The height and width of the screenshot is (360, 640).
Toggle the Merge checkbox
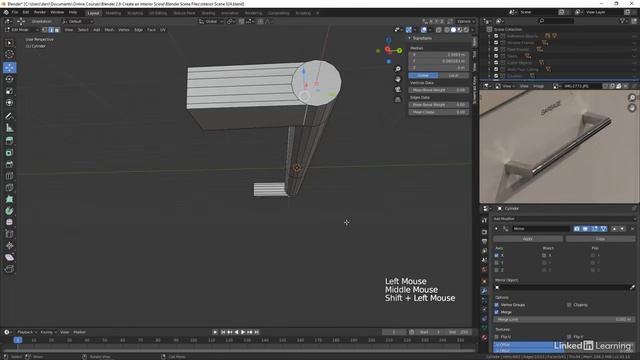497,312
